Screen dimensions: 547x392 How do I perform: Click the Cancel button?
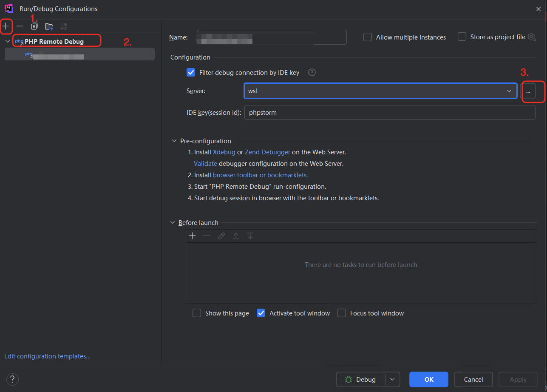click(x=473, y=379)
